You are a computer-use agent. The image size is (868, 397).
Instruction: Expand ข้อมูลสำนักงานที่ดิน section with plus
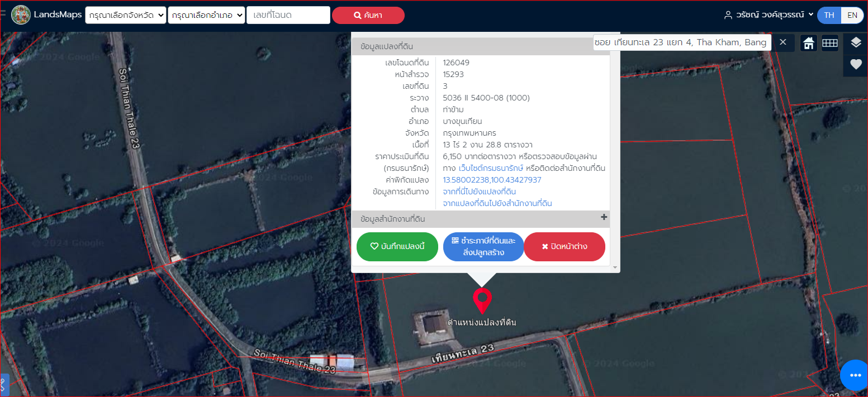pyautogui.click(x=604, y=217)
